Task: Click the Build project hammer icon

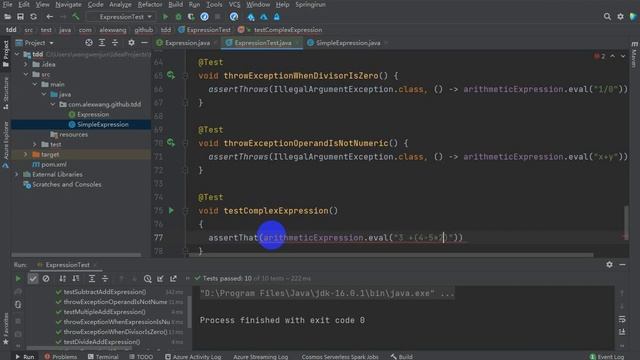Action: point(76,17)
